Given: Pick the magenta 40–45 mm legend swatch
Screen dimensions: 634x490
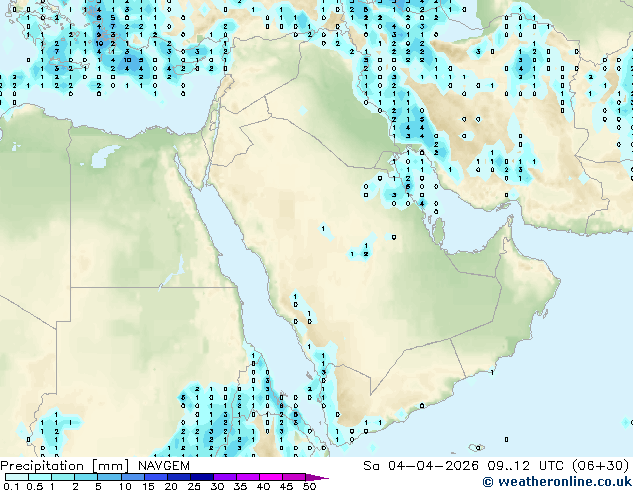Looking at the screenshot, I should [271, 477].
